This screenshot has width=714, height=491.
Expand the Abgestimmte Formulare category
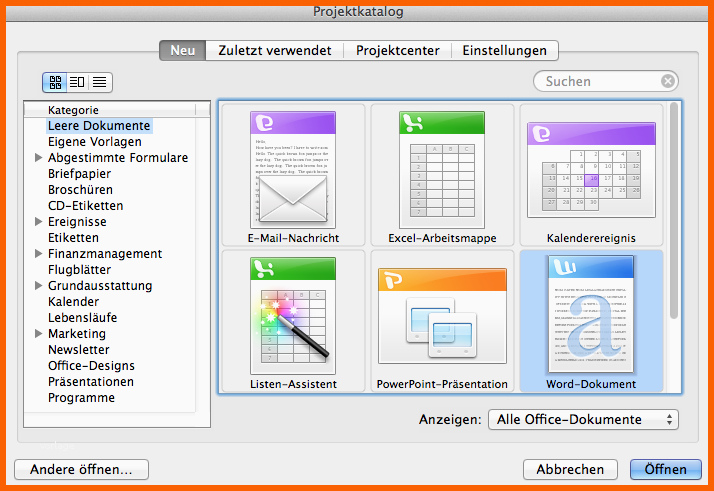coord(39,158)
